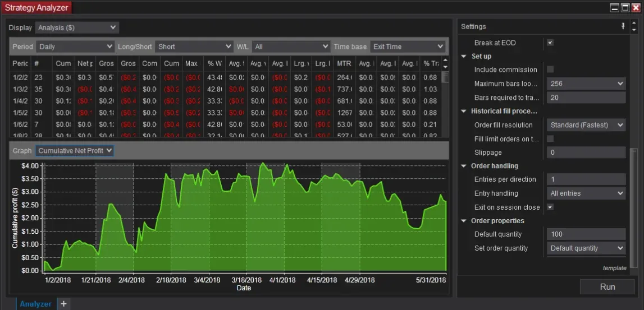Image resolution: width=644 pixels, height=310 pixels.
Task: Minimize the Strategy Analyzer window
Action: [x=614, y=7]
